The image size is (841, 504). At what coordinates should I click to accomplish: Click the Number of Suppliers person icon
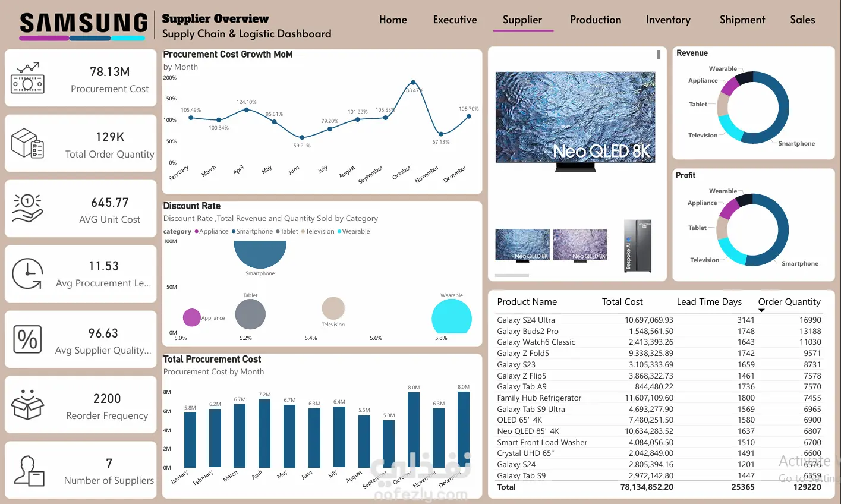[29, 470]
